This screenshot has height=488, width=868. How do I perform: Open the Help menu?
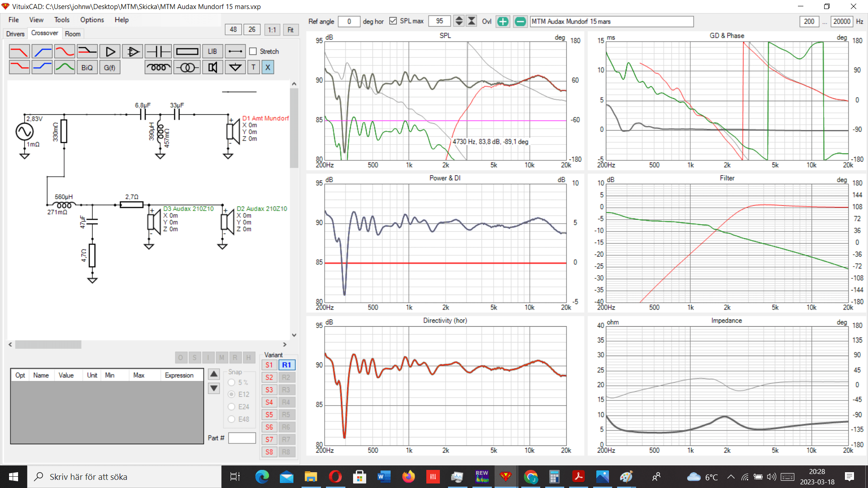point(122,20)
